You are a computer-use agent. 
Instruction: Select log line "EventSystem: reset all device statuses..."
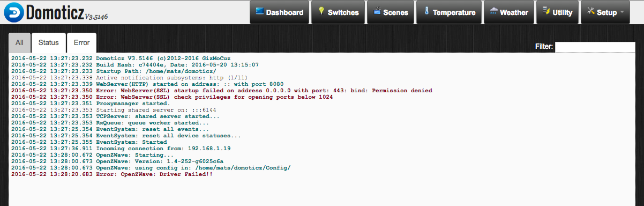pos(125,135)
